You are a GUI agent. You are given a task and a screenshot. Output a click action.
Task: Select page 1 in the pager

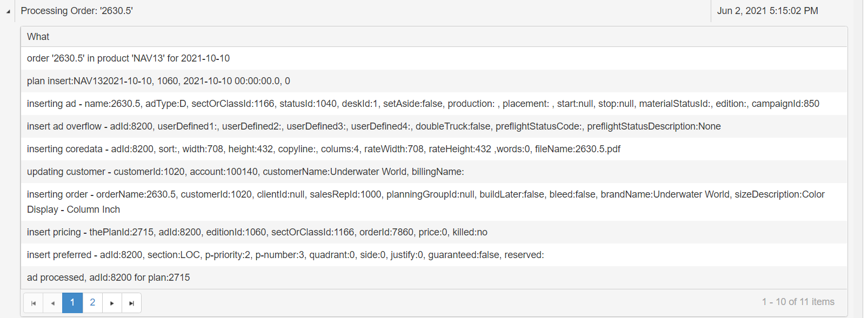(72, 303)
